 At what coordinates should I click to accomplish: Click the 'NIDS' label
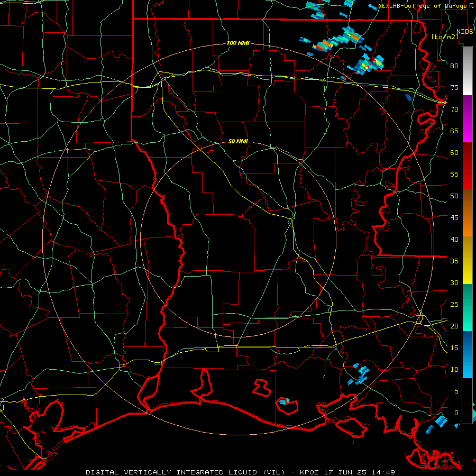[464, 32]
